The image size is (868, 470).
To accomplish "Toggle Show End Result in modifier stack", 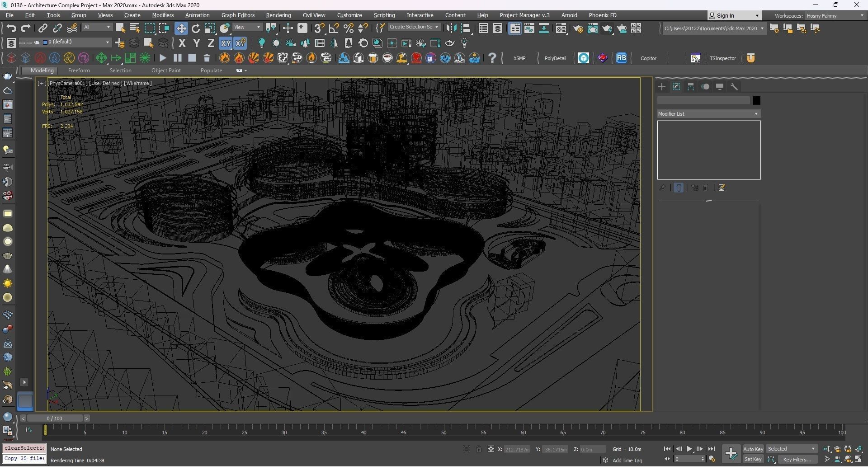I will click(x=679, y=188).
